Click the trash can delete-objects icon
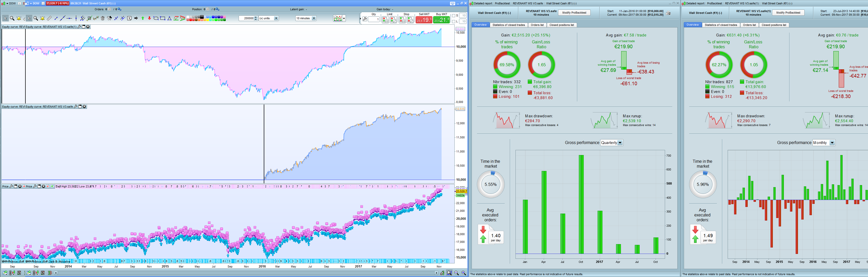Screen dimensions: 868x277 click(103, 18)
